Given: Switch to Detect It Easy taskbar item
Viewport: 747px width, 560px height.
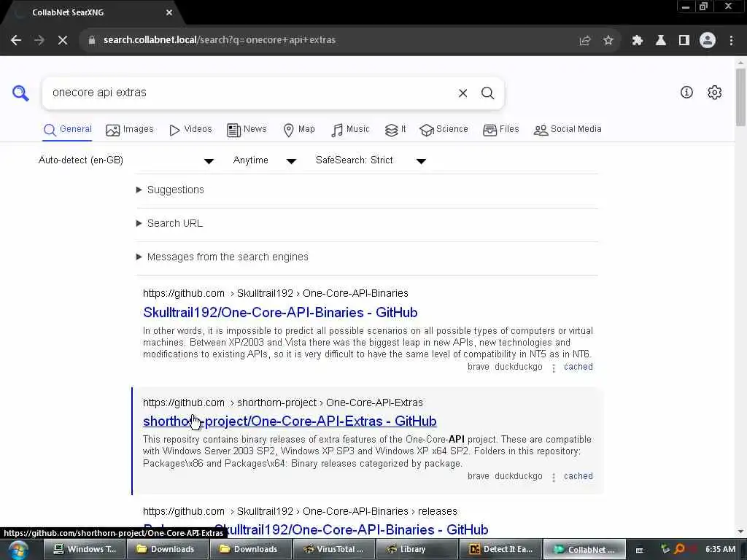Looking at the screenshot, I should click(500, 550).
